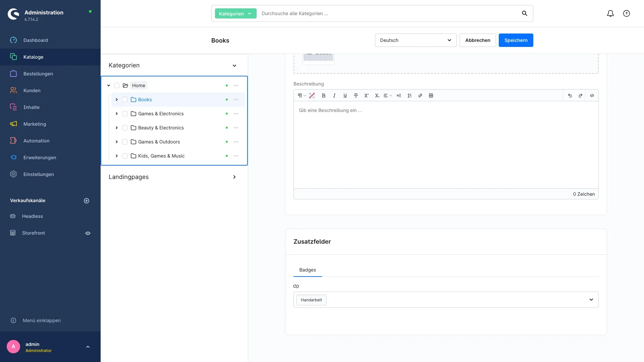Select Games & Electronics checkbox

(x=125, y=114)
